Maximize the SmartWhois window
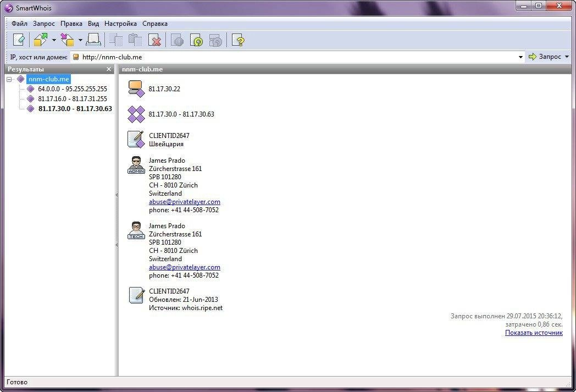This screenshot has width=576, height=392. 538,5
